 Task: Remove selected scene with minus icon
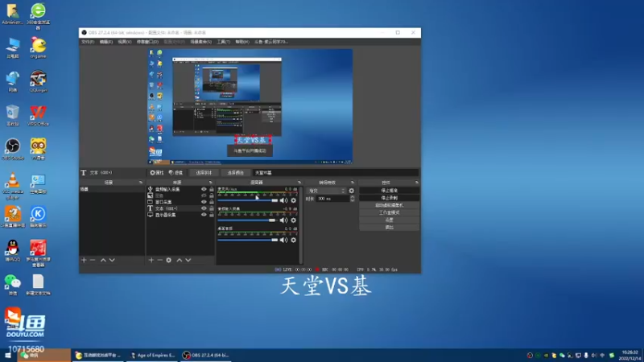[x=93, y=260]
